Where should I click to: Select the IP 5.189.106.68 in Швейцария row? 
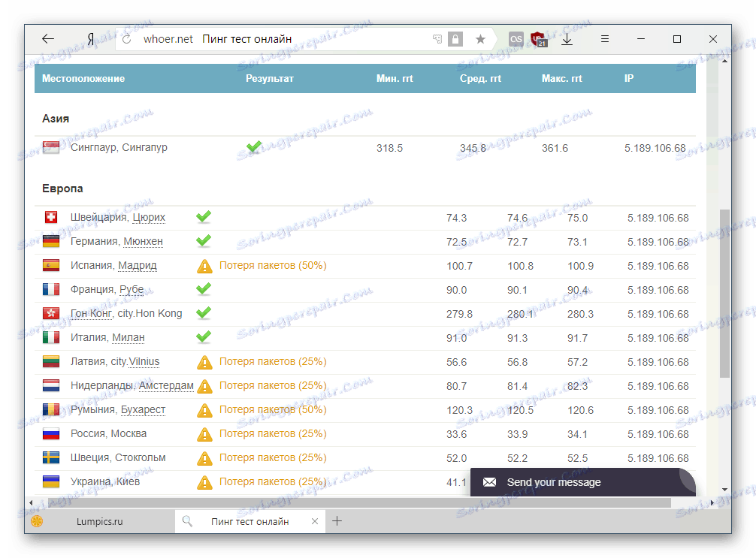pyautogui.click(x=658, y=218)
